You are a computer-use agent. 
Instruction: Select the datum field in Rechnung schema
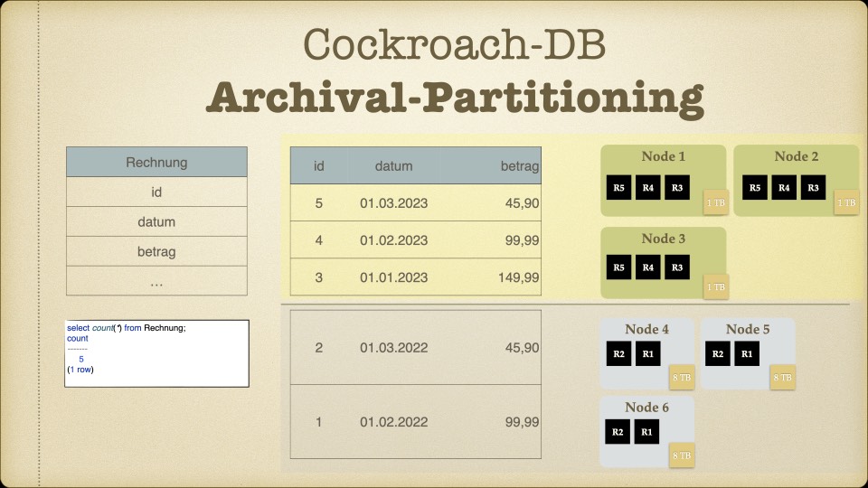tap(156, 222)
